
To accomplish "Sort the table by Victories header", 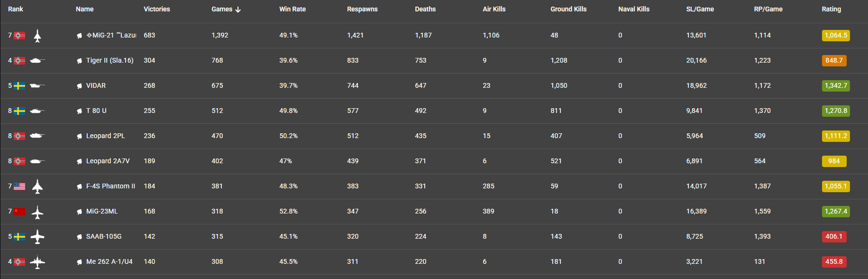I will (x=157, y=9).
